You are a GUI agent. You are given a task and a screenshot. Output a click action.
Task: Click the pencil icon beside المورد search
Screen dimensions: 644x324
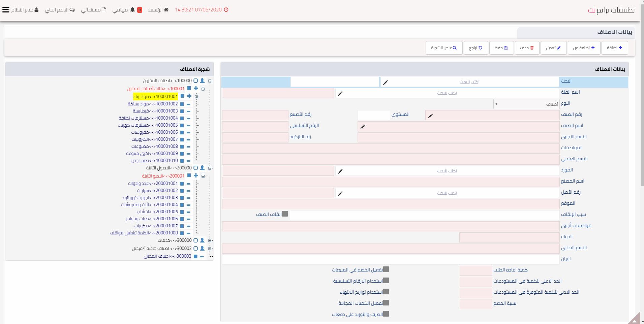(340, 171)
